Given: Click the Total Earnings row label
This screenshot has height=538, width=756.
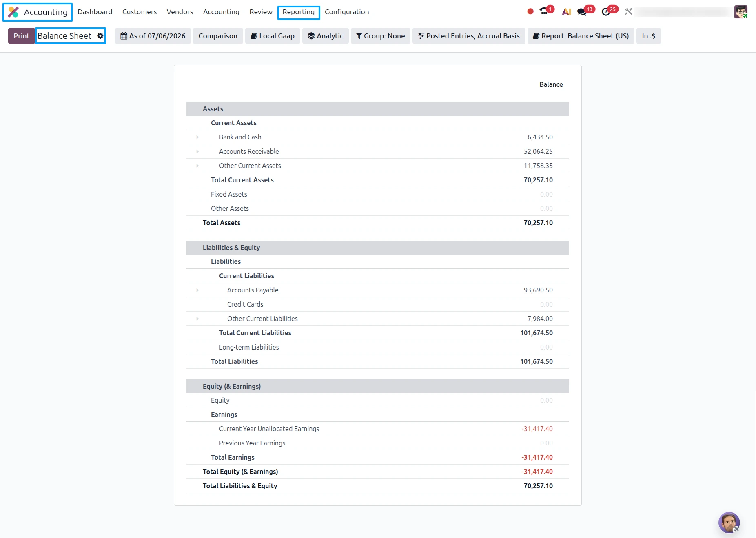Looking at the screenshot, I should [x=233, y=457].
